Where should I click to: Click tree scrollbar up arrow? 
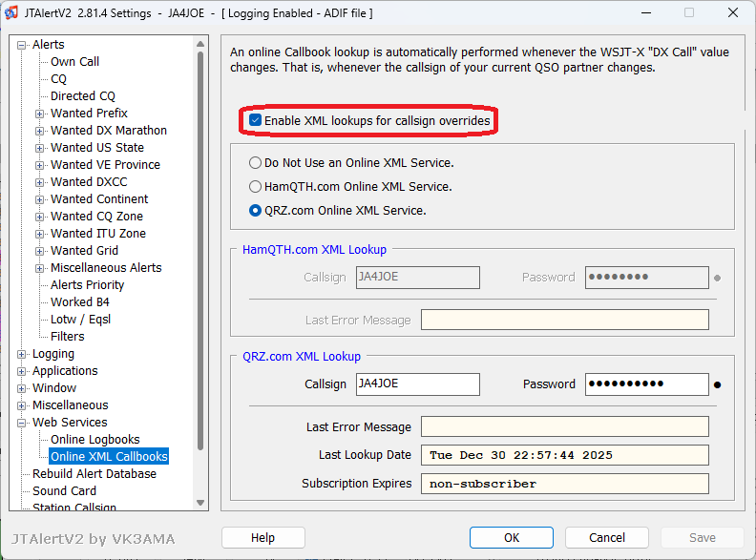[x=200, y=44]
